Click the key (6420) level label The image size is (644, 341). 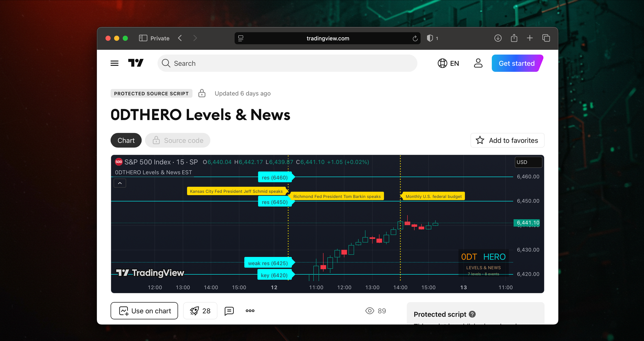coord(275,275)
